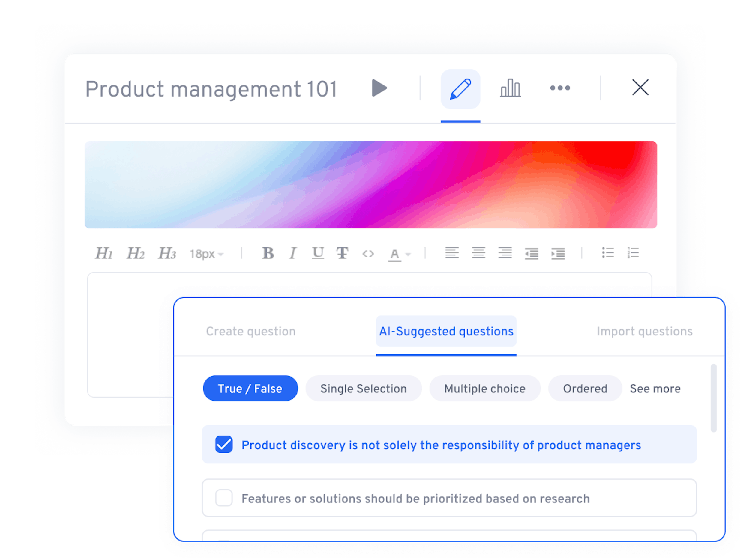Expand See more question types

point(655,389)
